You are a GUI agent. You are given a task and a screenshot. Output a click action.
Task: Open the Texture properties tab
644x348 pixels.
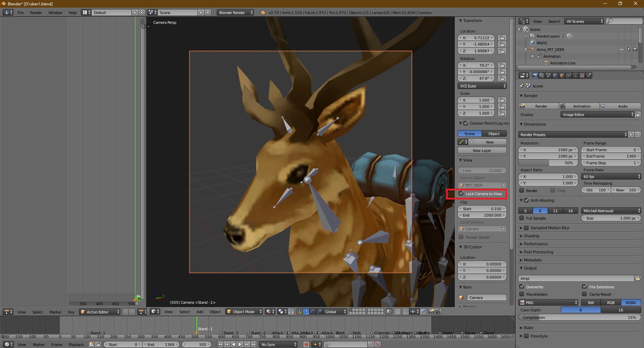click(582, 75)
